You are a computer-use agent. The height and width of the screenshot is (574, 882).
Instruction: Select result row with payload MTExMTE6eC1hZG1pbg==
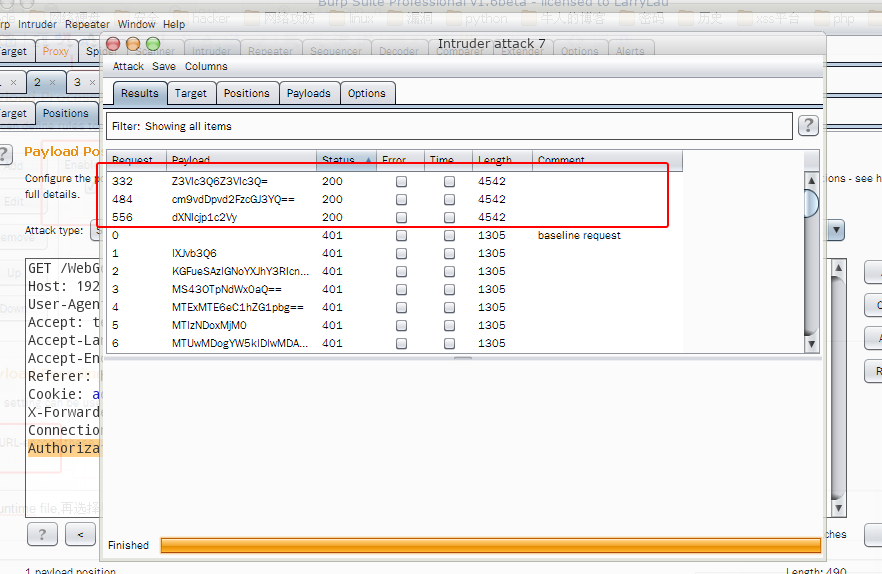pyautogui.click(x=394, y=307)
